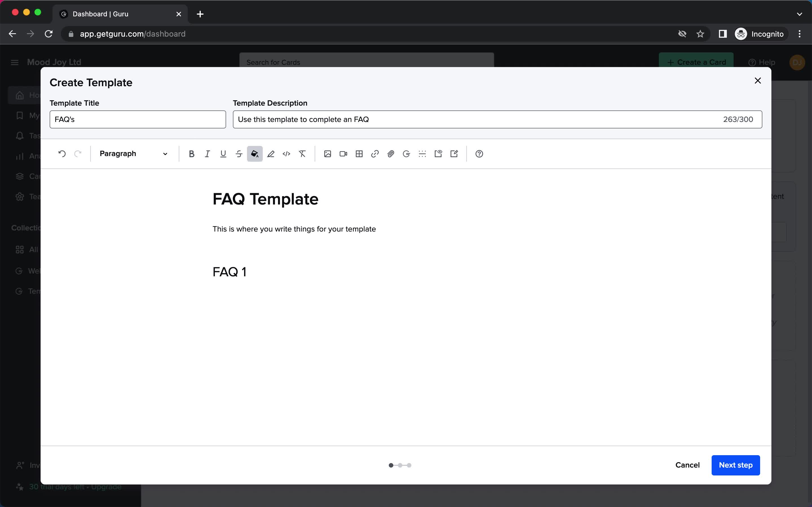Apply strikethrough to selected text
The width and height of the screenshot is (812, 507).
coord(239,154)
